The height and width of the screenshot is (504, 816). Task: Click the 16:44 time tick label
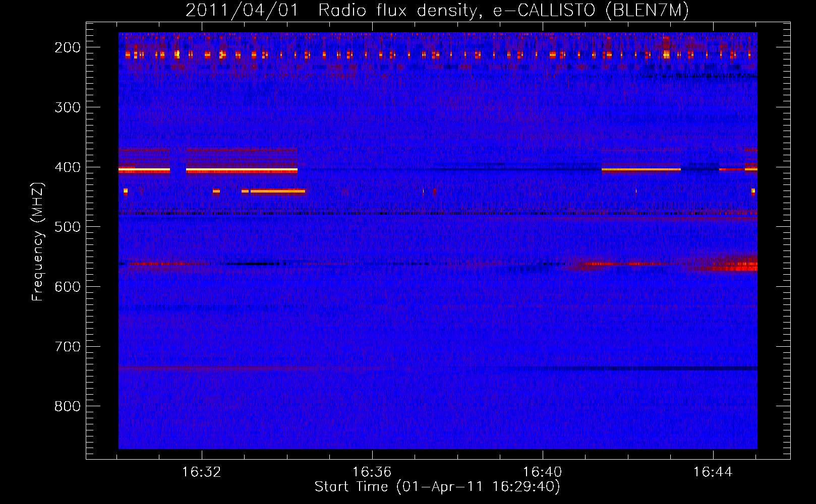click(x=713, y=472)
